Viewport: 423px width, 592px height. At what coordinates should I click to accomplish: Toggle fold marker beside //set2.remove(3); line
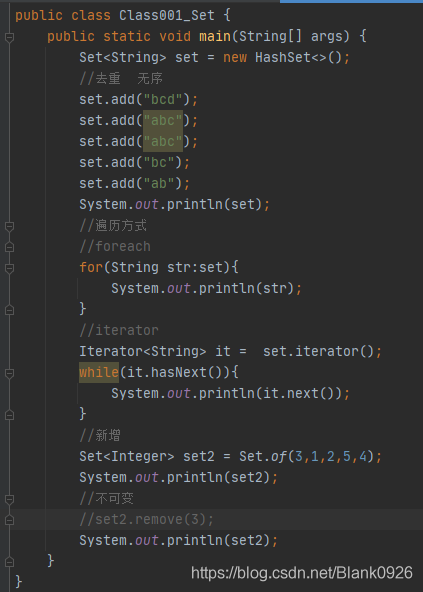pyautogui.click(x=9, y=520)
